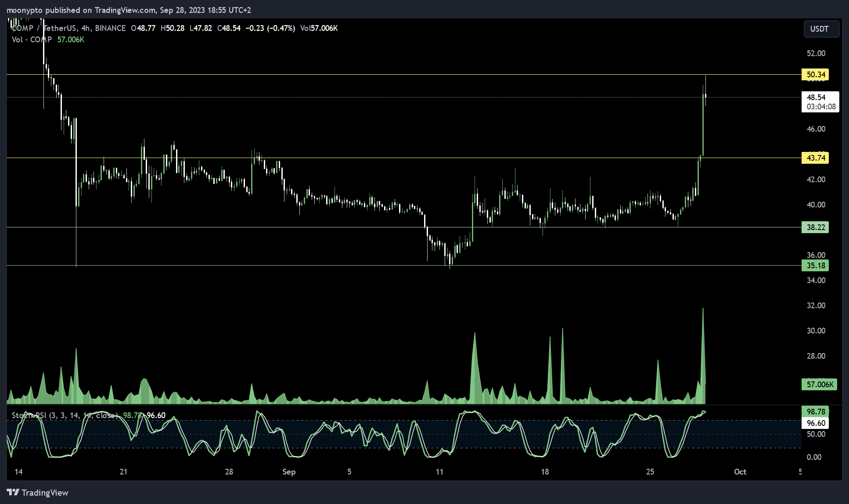
Task: Select the 38.22 price level label
Action: [815, 227]
